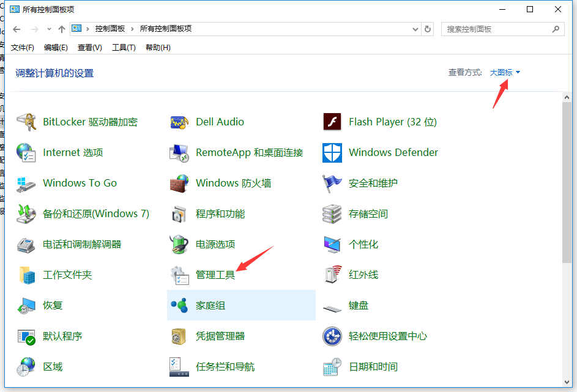
Task: Open the 区域 globe clock icon
Action: coord(26,367)
